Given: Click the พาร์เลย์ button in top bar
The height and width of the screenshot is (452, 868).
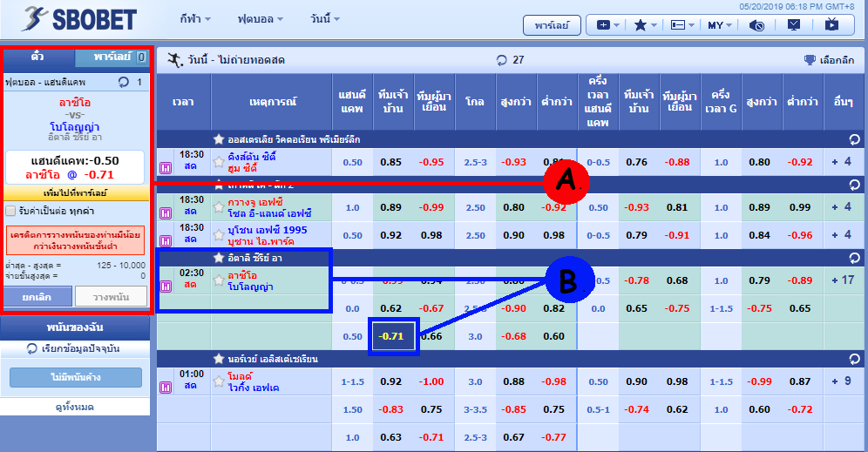Looking at the screenshot, I should tap(552, 25).
